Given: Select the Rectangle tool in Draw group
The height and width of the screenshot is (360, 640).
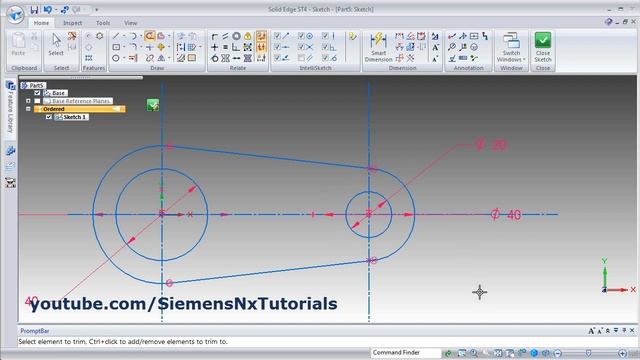Looking at the screenshot, I should click(x=116, y=47).
